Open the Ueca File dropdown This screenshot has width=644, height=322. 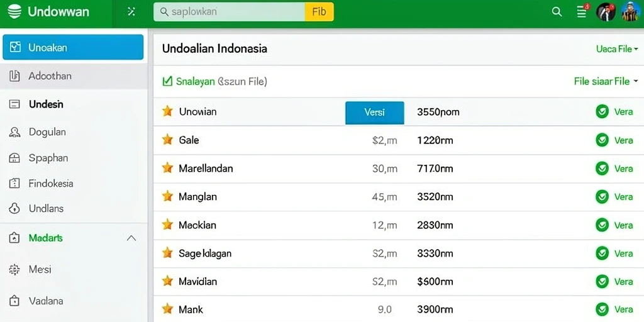[618, 49]
